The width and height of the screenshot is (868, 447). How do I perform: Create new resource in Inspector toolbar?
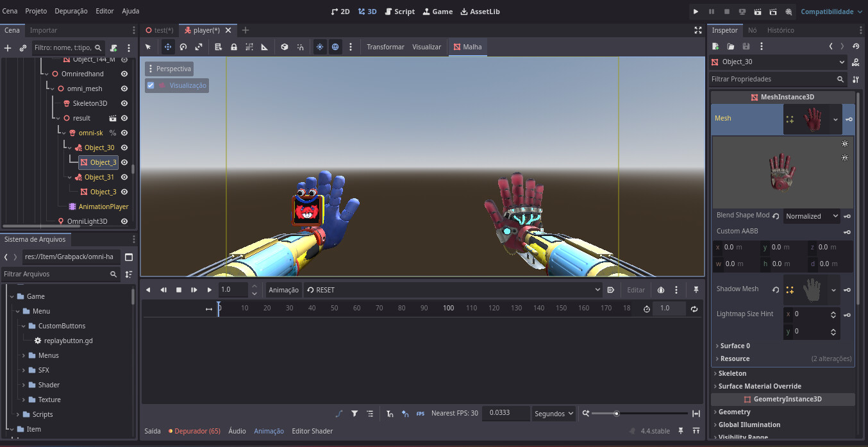coord(715,46)
